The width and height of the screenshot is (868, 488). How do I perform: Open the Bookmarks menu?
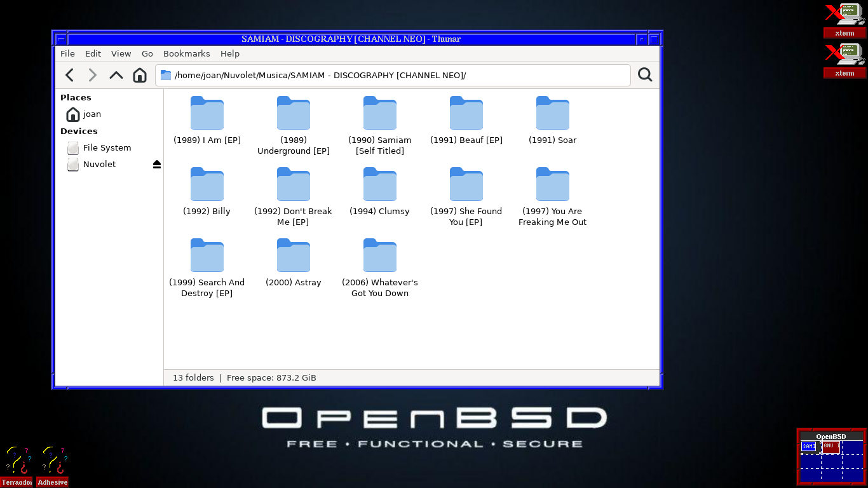coord(186,53)
